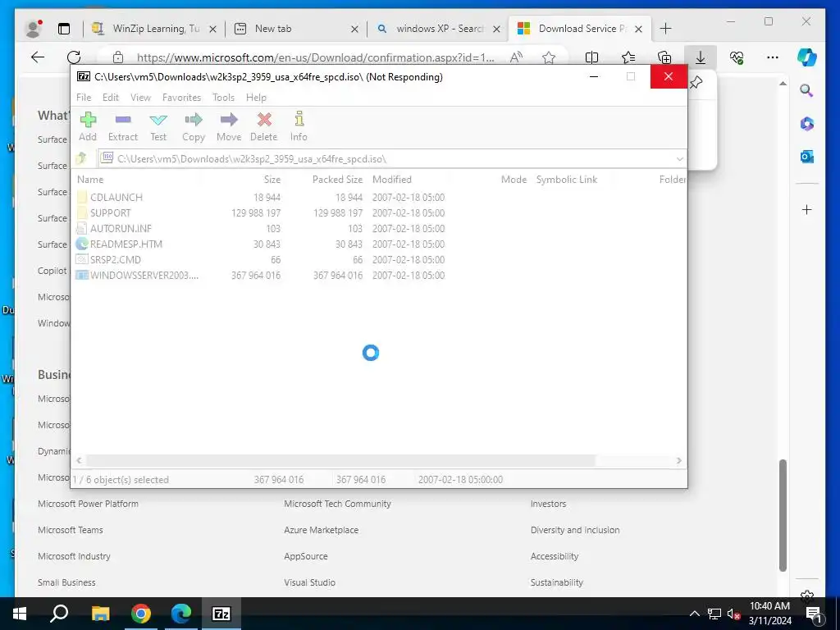Screen dimensions: 840x630
Task: Click sidebar Search magnifier icon
Action: (x=807, y=90)
